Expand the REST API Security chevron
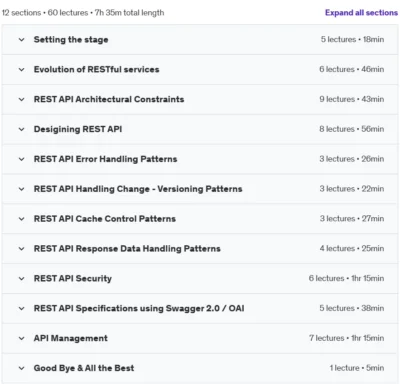The width and height of the screenshot is (400, 386). point(21,278)
